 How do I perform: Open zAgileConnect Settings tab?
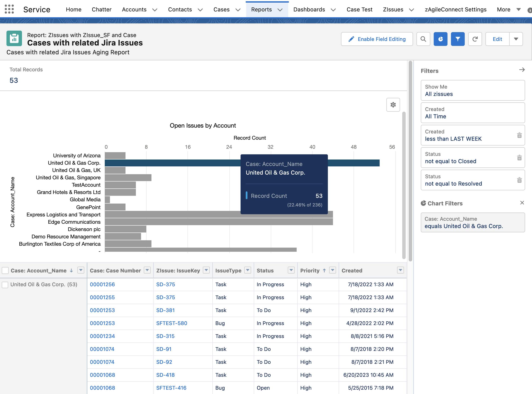point(455,9)
